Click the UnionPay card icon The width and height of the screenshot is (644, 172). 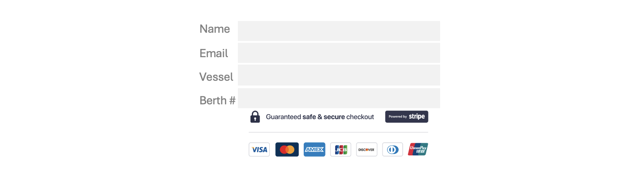coord(418,149)
